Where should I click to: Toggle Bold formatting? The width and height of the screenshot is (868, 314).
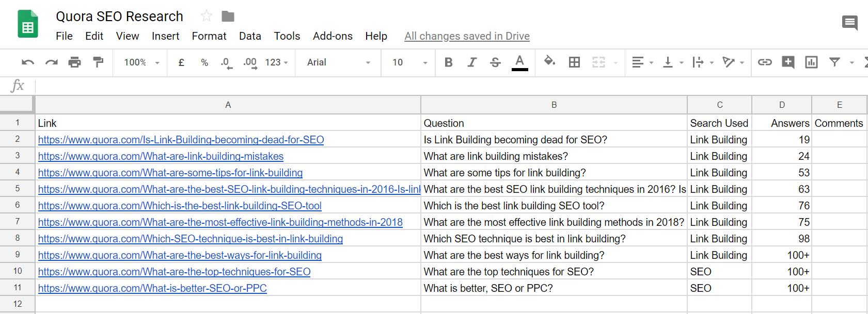tap(448, 62)
